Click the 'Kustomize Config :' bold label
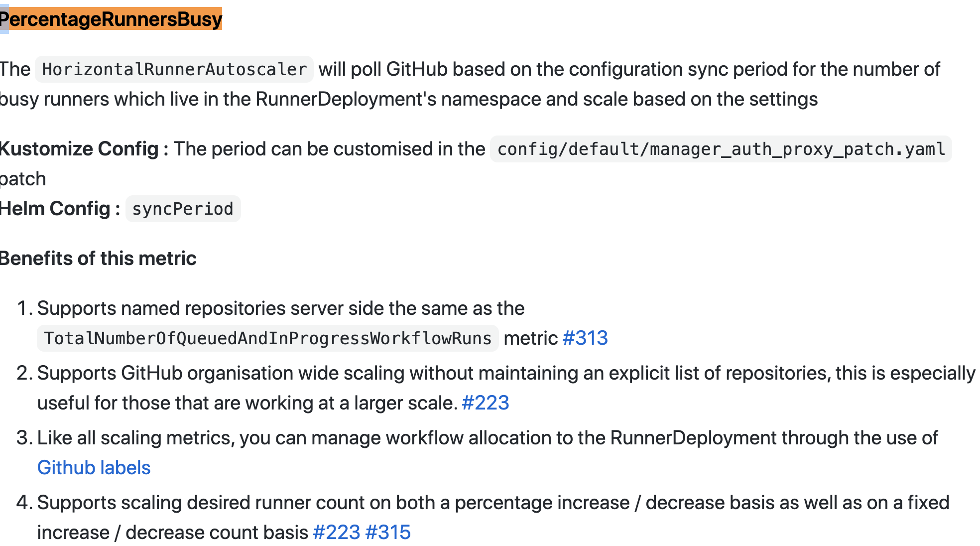Image resolution: width=980 pixels, height=546 pixels. (84, 149)
